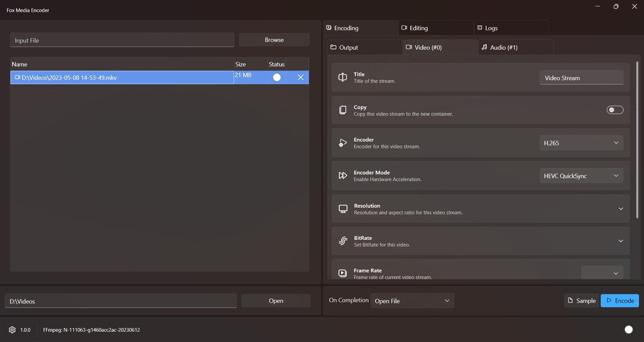Click the Resolution monitor icon

[342, 209]
